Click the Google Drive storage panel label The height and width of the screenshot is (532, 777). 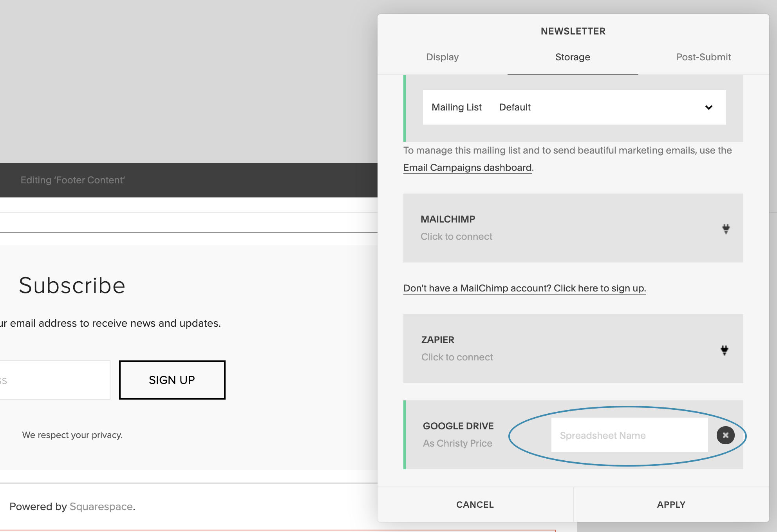click(x=458, y=426)
